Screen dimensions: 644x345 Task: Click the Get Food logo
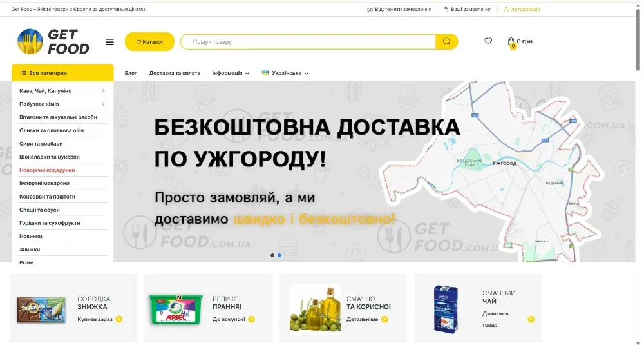point(53,41)
